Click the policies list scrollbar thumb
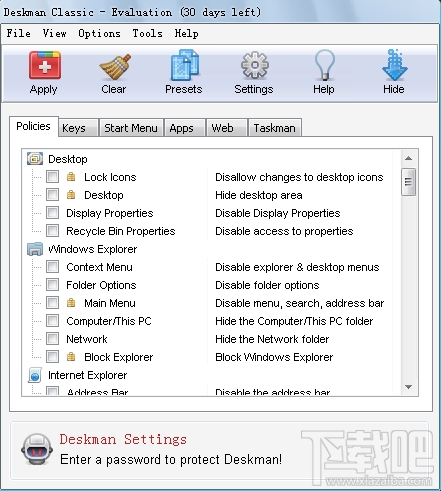The height and width of the screenshot is (491, 441). pos(408,182)
